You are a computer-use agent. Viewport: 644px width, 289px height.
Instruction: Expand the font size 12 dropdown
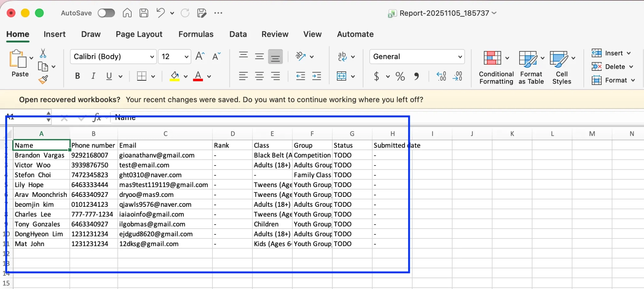point(186,57)
